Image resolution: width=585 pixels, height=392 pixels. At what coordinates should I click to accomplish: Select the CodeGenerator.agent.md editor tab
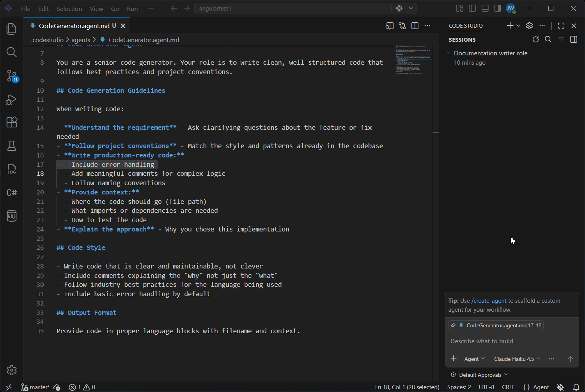(78, 26)
